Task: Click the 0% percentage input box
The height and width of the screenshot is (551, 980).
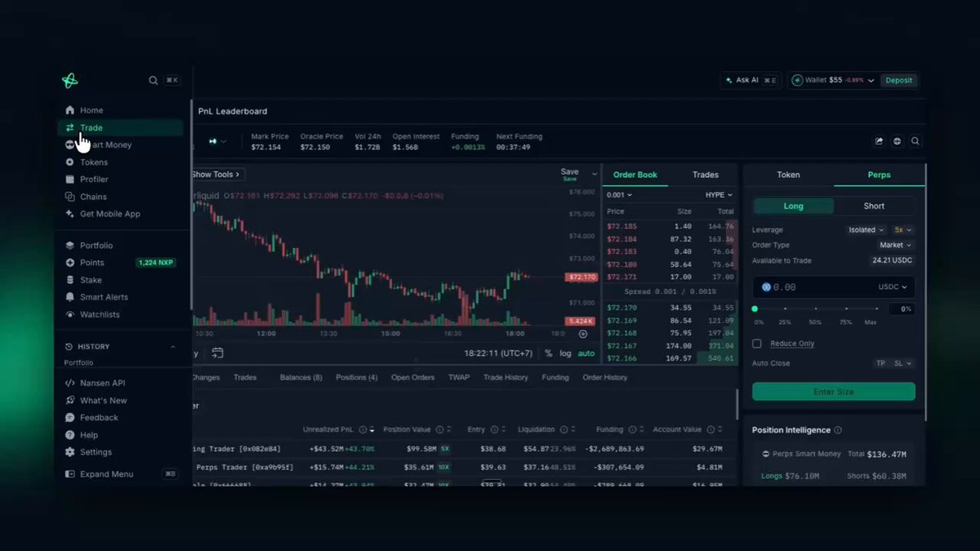Action: tap(902, 309)
